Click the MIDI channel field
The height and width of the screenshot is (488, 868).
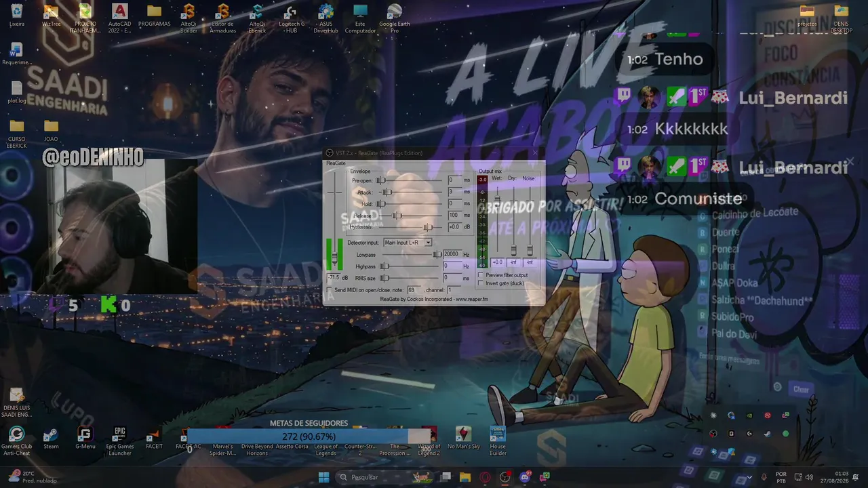[x=453, y=290]
